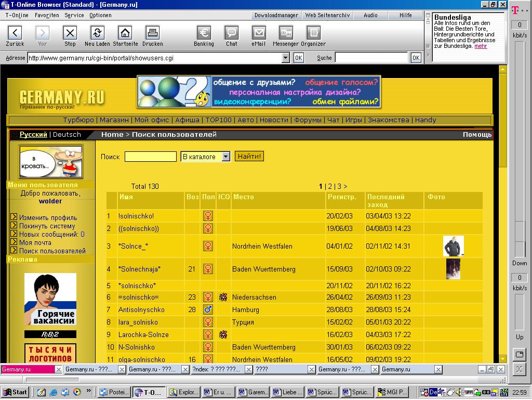Print page using Drucken icon
The width and height of the screenshot is (532, 400).
coord(152,33)
